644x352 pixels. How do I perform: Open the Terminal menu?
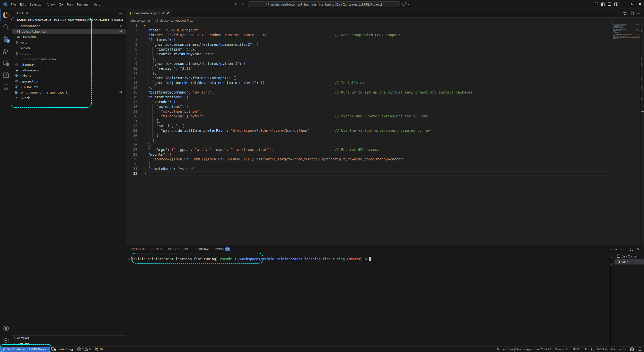click(83, 4)
